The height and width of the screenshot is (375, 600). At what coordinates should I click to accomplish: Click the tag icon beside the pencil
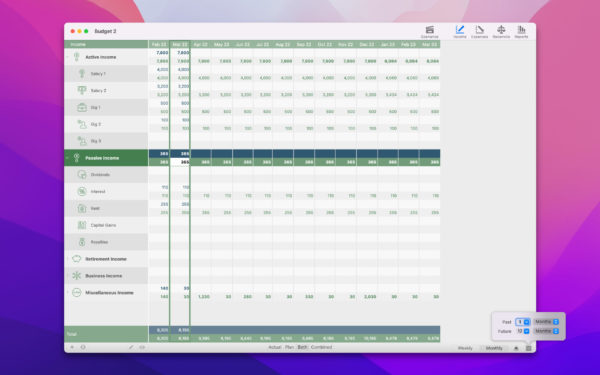[x=142, y=347]
